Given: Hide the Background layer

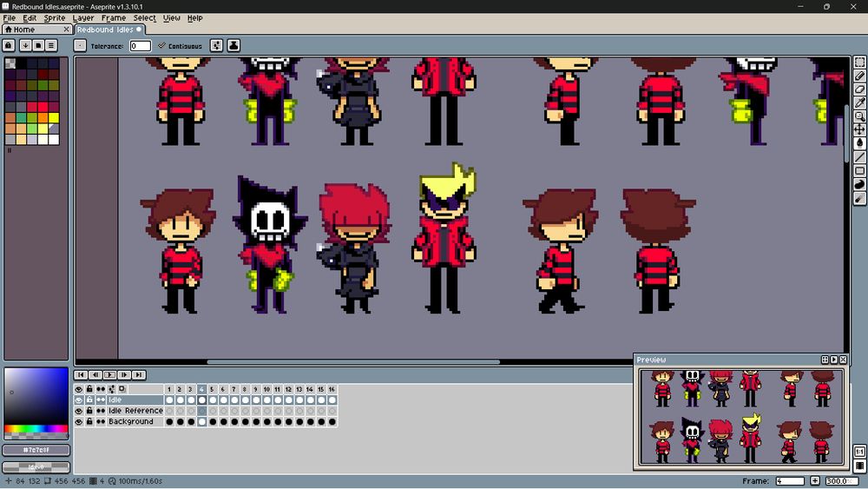Looking at the screenshot, I should (x=79, y=421).
